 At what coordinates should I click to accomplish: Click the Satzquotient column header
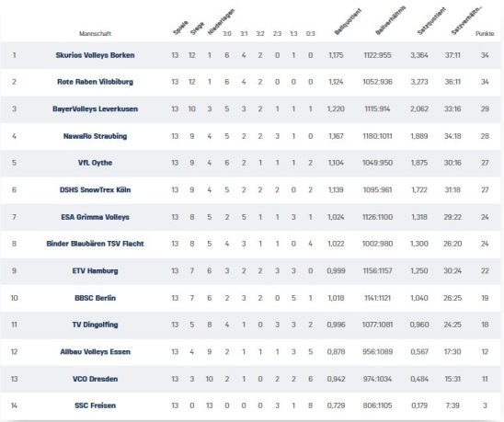point(431,21)
